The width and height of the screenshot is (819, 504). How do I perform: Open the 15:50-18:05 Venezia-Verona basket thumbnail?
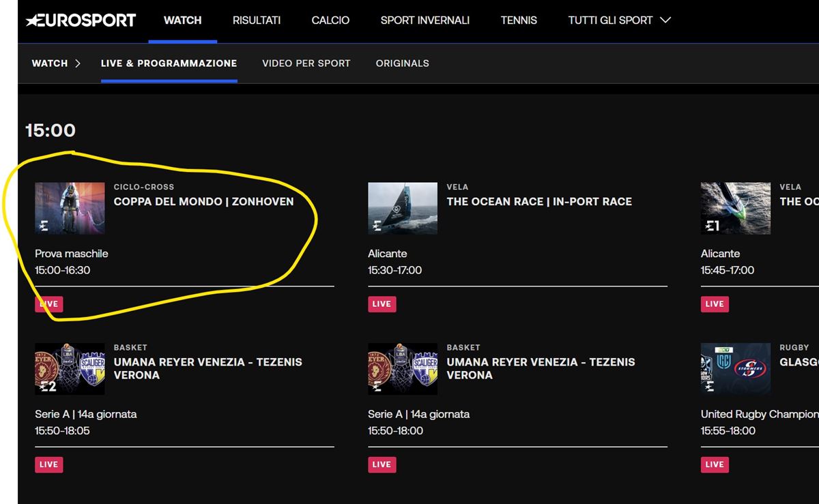pos(70,369)
